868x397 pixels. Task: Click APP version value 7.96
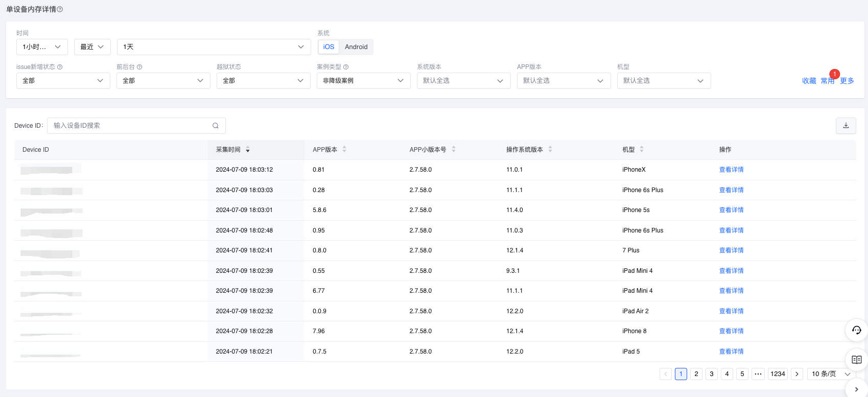click(x=319, y=331)
